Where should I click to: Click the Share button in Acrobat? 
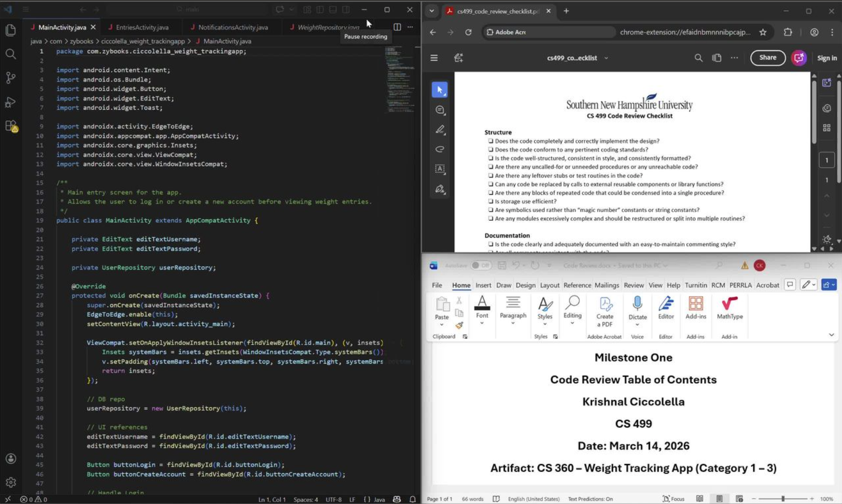point(767,58)
